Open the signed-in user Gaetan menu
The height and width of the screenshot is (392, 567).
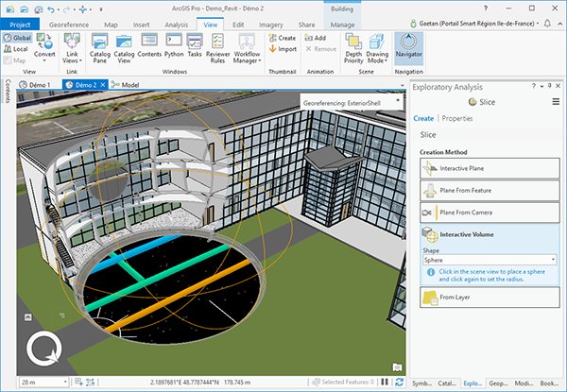474,24
